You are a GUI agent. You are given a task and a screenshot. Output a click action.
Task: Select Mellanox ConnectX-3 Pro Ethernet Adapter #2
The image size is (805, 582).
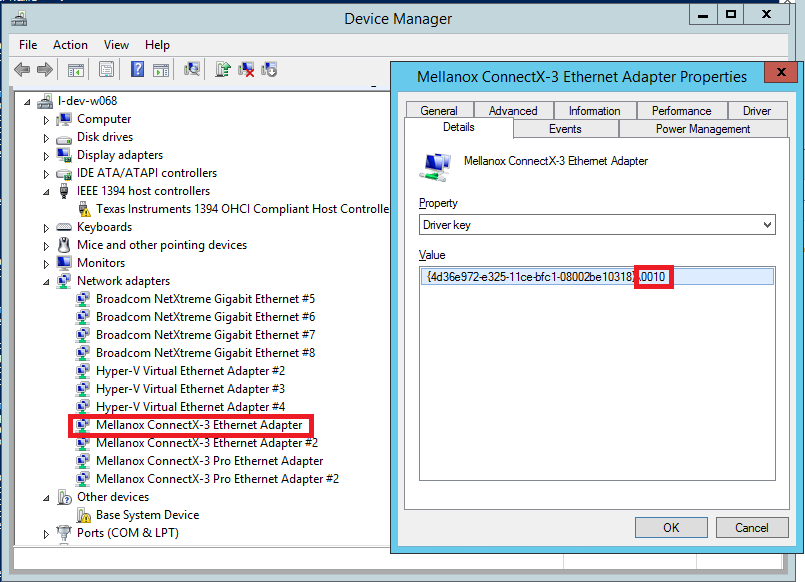(x=217, y=479)
